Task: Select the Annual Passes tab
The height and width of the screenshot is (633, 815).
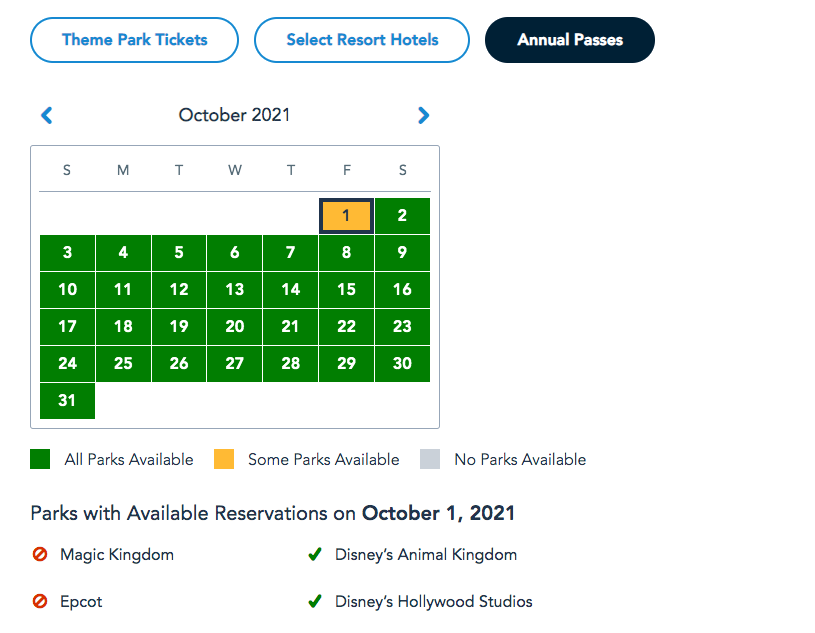Action: coord(570,40)
